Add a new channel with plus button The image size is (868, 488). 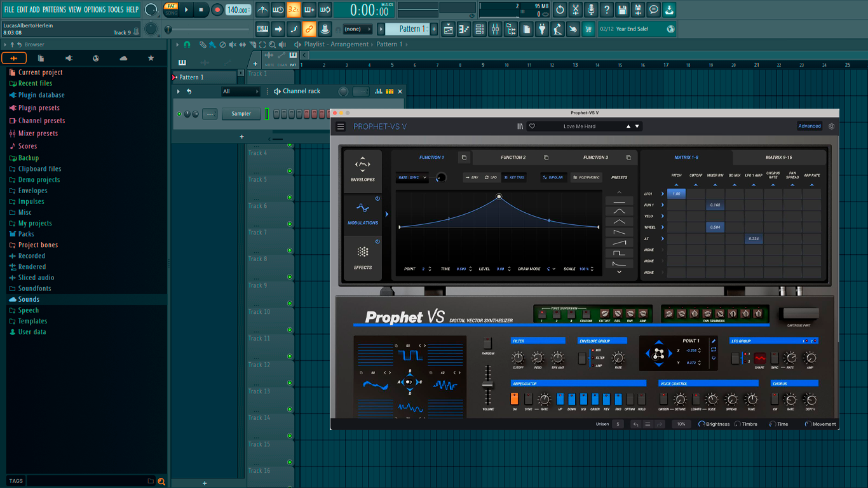pos(241,137)
